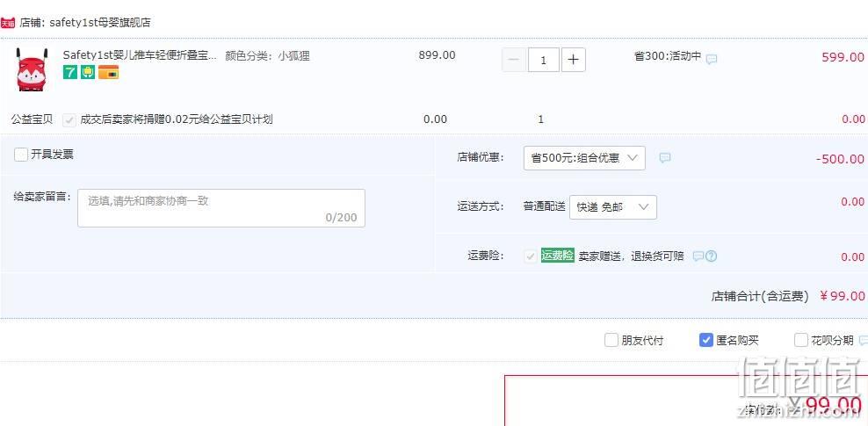Open the safety1st母婴旗舰店 store link
The width and height of the screenshot is (868, 426).
pyautogui.click(x=99, y=23)
